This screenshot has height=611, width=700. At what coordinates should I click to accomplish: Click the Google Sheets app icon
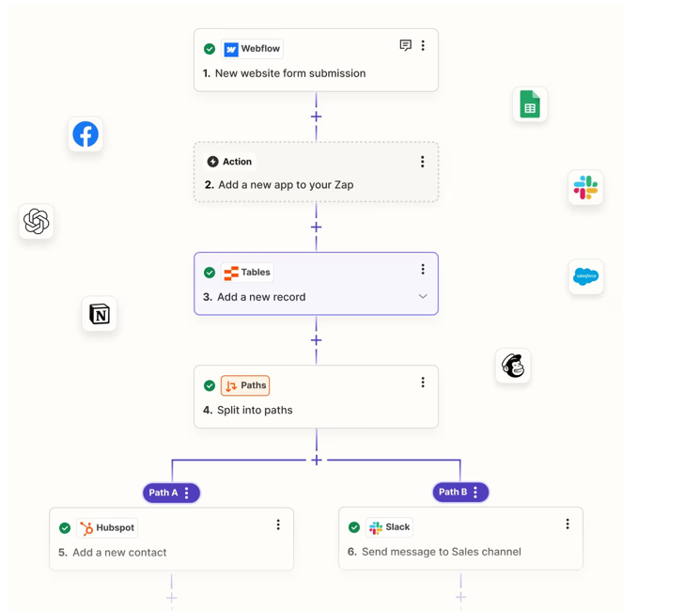(530, 104)
